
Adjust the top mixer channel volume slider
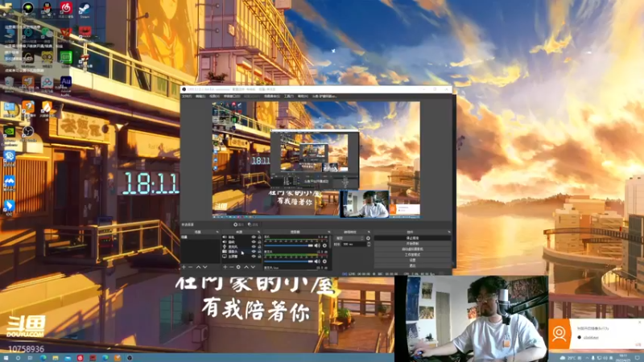pyautogui.click(x=289, y=245)
